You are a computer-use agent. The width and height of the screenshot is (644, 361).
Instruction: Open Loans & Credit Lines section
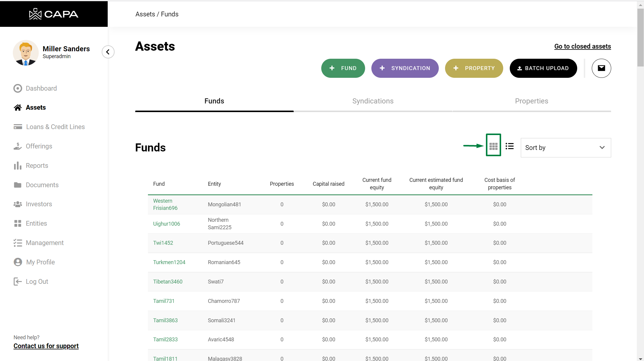tap(55, 127)
